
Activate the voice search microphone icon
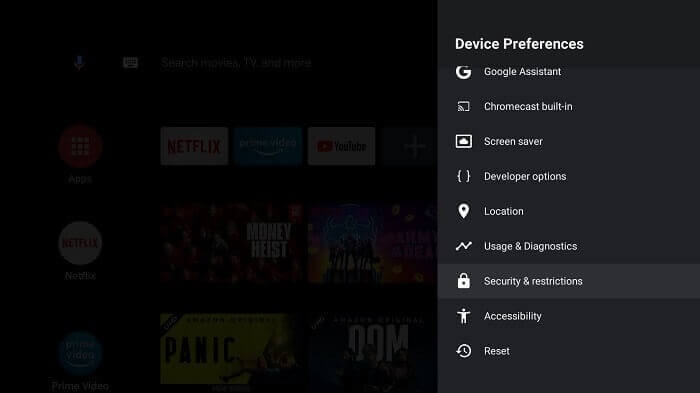pos(79,63)
